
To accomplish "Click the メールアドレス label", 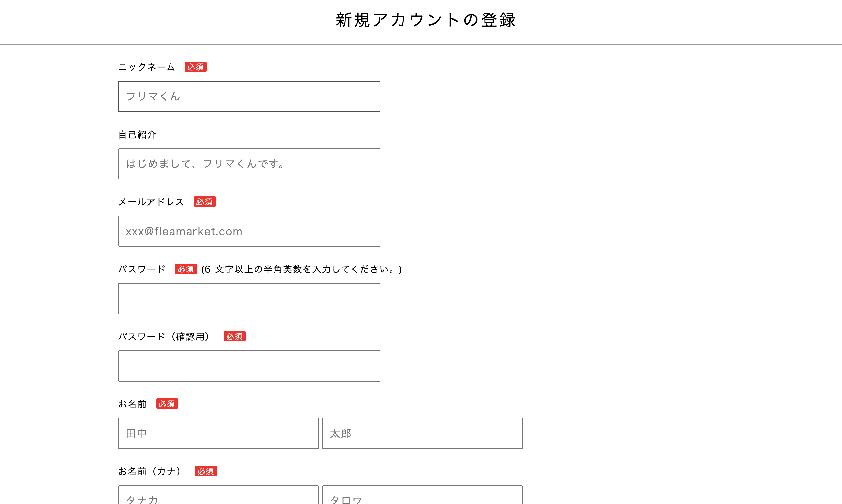I will tap(151, 202).
